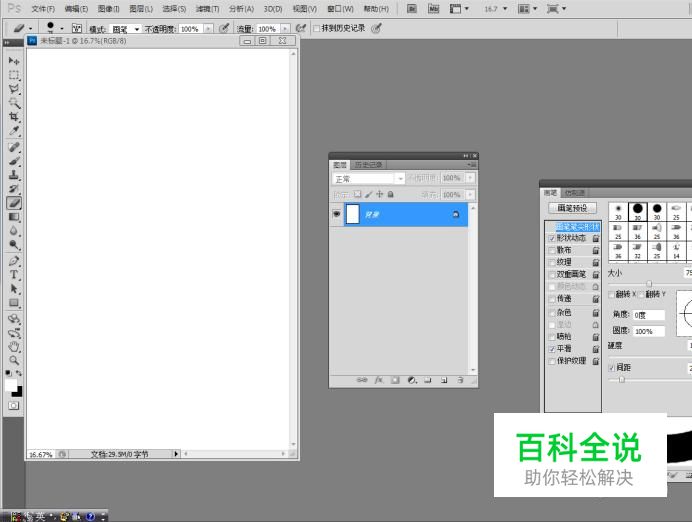
Task: Switch to the 仿制源 tab
Action: click(x=574, y=193)
